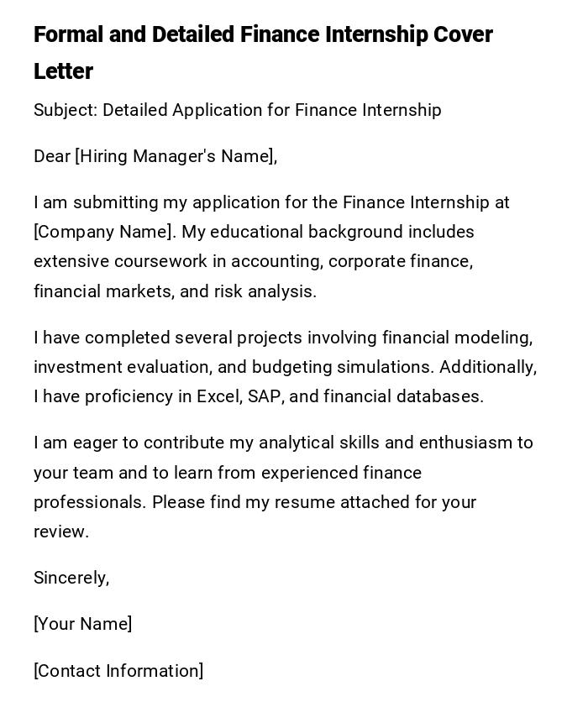Screen dimensions: 588x723
Task: Click the words 'financial modeling' in second paragraph
Action: [457, 338]
